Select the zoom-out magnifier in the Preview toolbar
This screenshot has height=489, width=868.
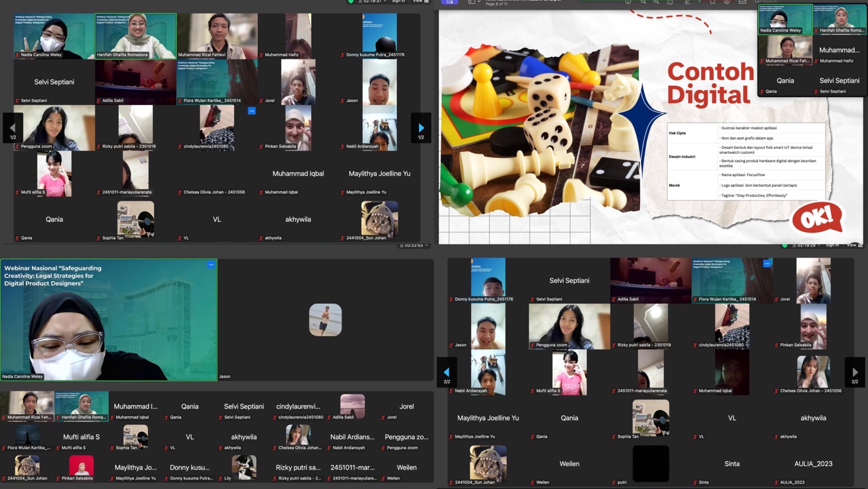tap(644, 2)
